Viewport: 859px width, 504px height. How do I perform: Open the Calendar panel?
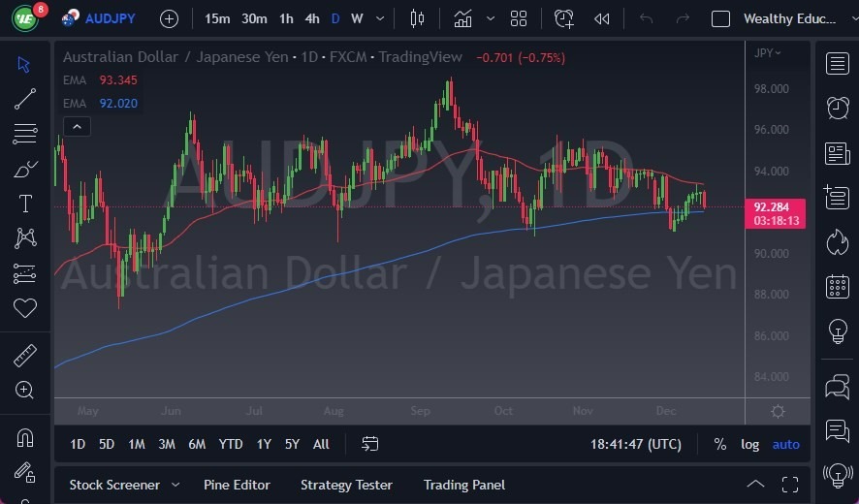point(837,287)
